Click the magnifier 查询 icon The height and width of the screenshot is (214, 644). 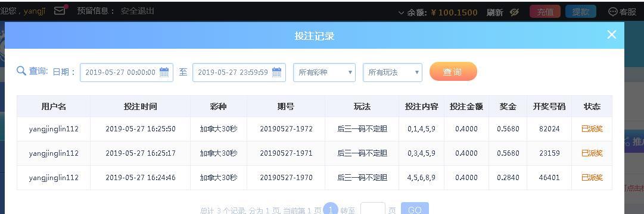21,71
